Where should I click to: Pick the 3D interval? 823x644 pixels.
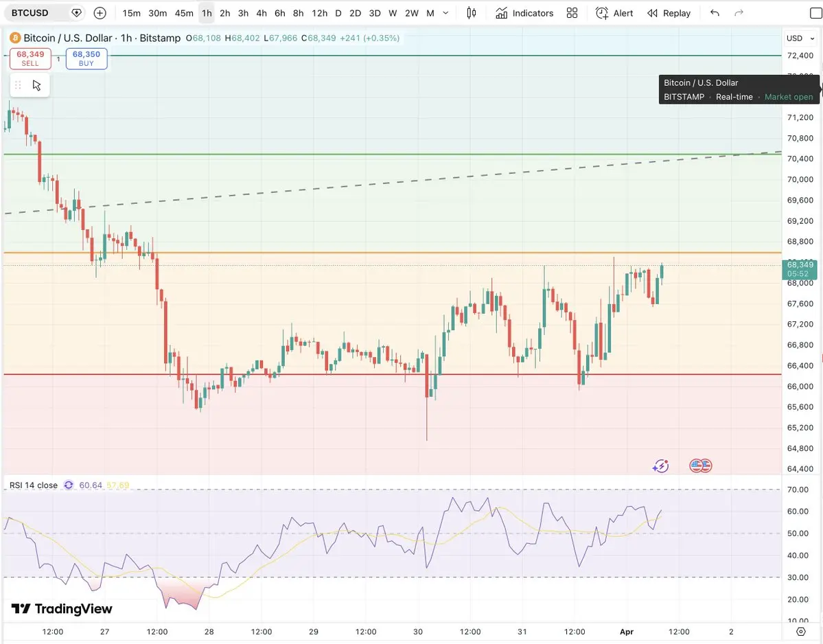coord(375,13)
